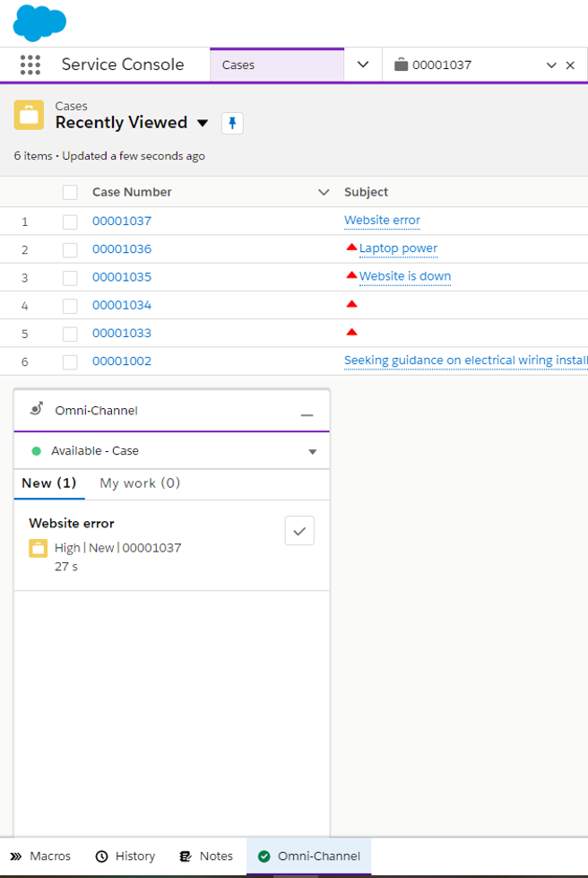Pin the Recently Viewed list view
Viewport: 588px width, 878px height.
232,124
